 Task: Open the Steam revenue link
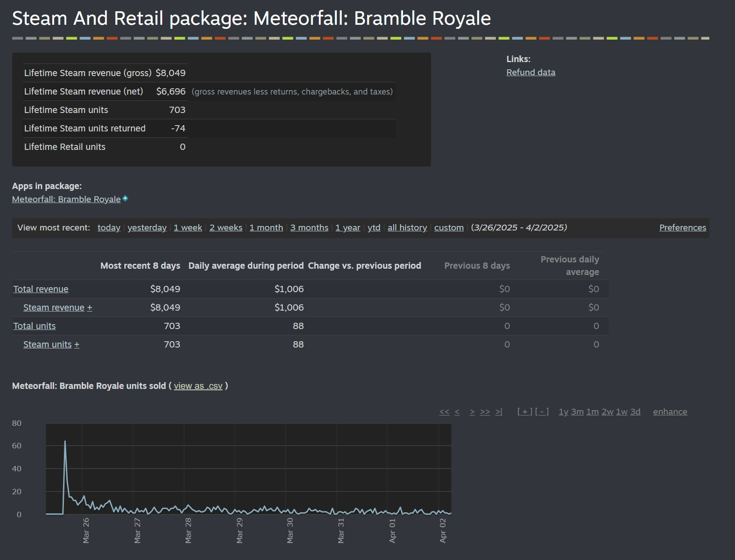click(x=54, y=307)
